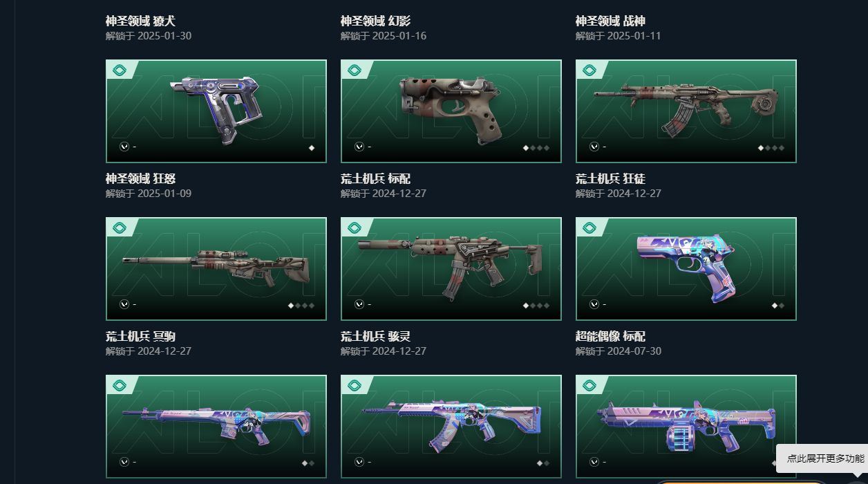Click the 荒土机兵 骇灵 skin name
This screenshot has height=484, width=868.
(375, 337)
